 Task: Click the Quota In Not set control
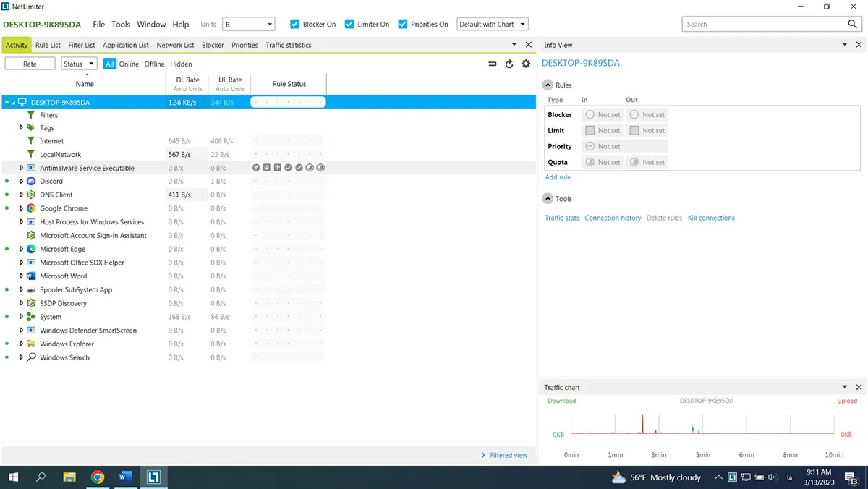(x=603, y=162)
